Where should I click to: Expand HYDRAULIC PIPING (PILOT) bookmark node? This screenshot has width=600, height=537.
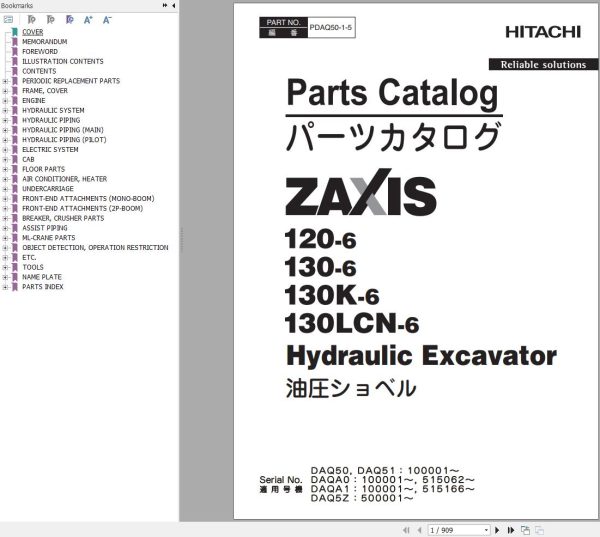5,140
